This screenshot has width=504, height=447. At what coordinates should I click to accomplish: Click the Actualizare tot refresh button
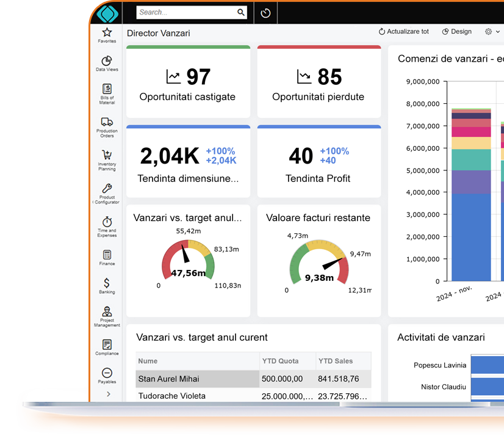click(403, 32)
